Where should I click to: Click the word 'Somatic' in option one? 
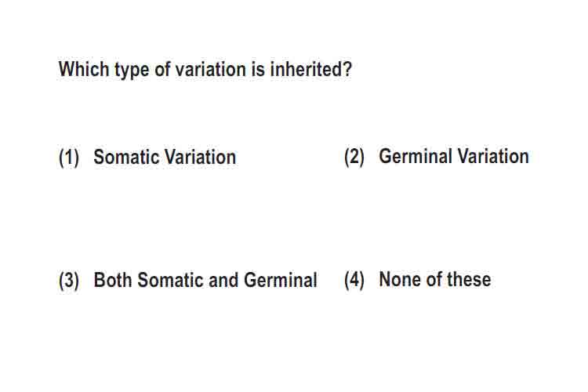126,157
